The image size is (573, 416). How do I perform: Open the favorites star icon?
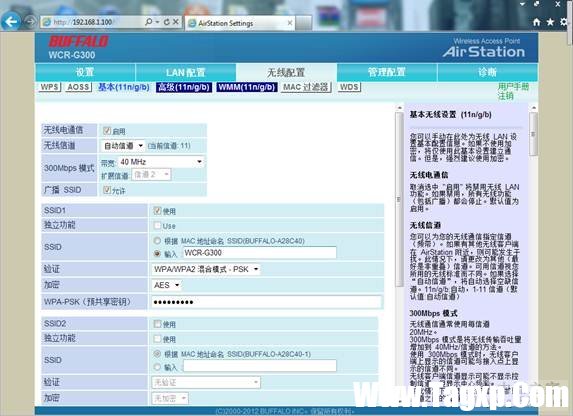point(550,22)
